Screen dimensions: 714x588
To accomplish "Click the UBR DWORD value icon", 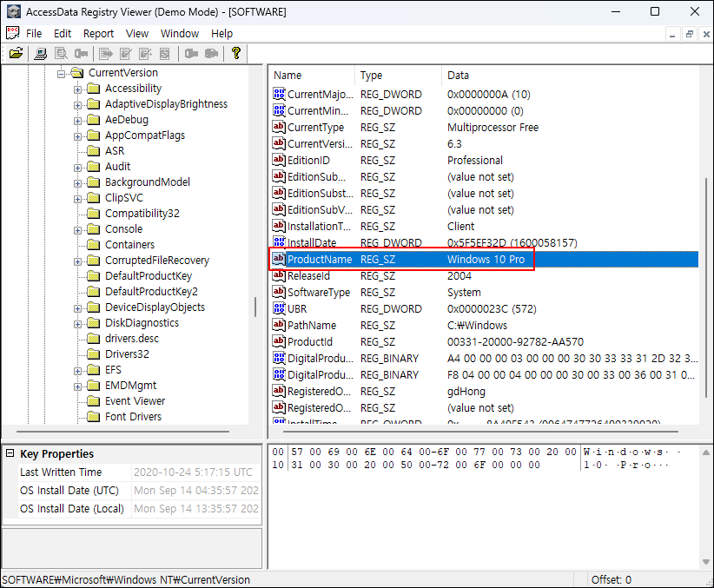I will [279, 308].
